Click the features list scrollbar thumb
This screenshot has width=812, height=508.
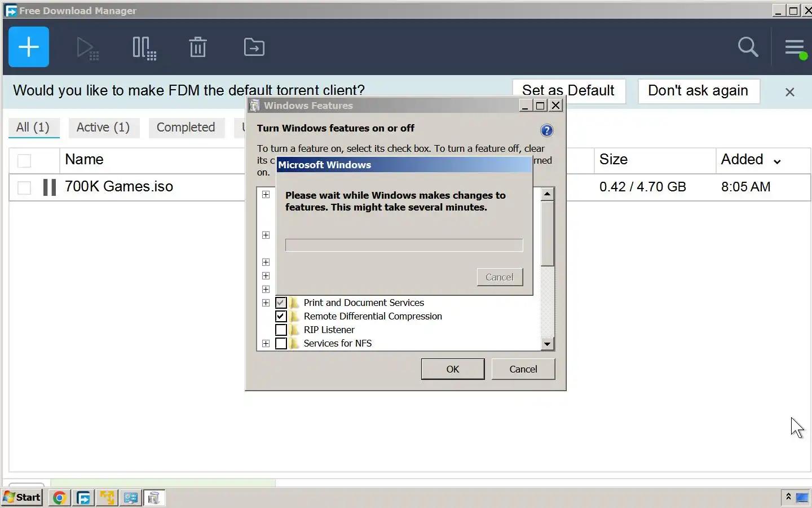point(547,233)
